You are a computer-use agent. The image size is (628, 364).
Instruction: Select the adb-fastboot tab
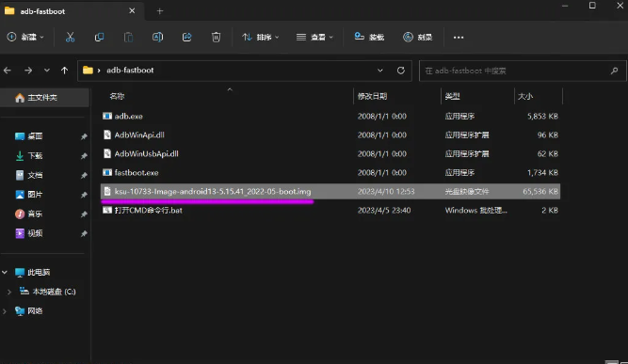click(69, 11)
